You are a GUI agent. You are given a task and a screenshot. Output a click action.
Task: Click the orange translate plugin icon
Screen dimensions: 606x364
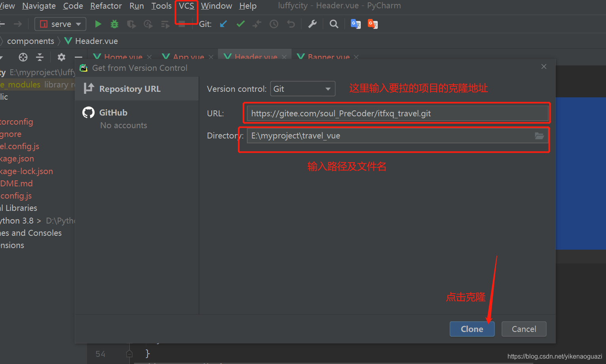[373, 24]
